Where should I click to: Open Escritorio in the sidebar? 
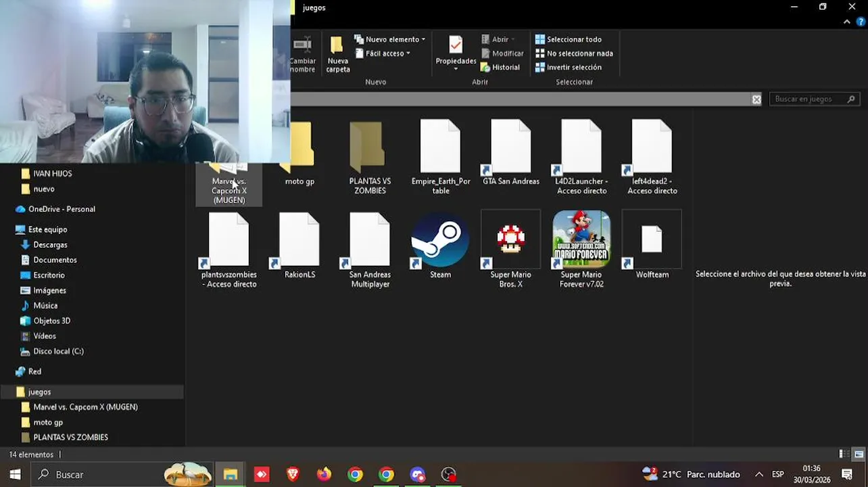point(49,275)
